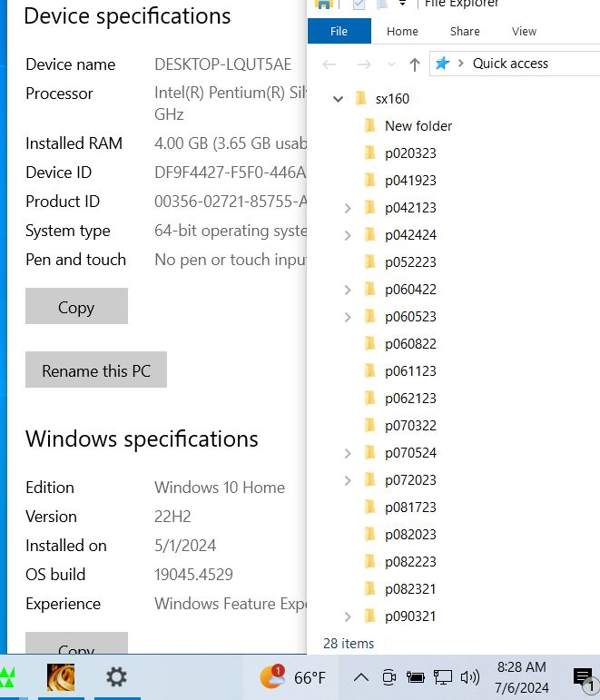Click the Version value 22H2
600x700 pixels.
pos(172,517)
